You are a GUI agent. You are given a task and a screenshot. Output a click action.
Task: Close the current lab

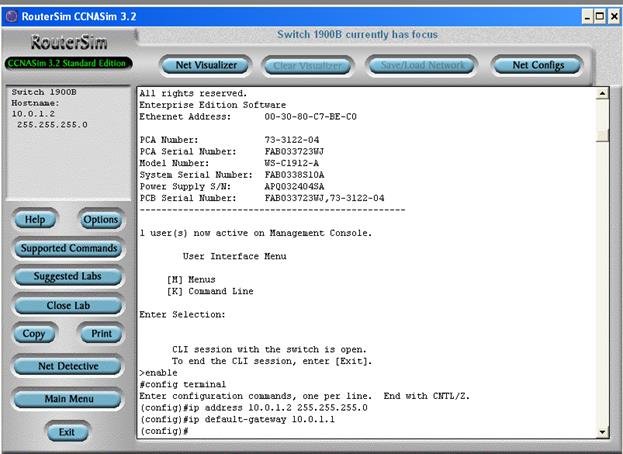click(68, 305)
